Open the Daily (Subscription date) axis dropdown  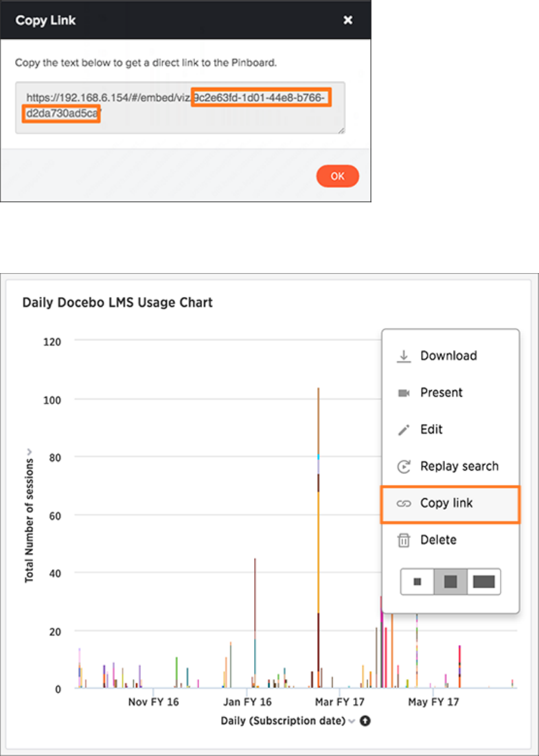click(352, 721)
